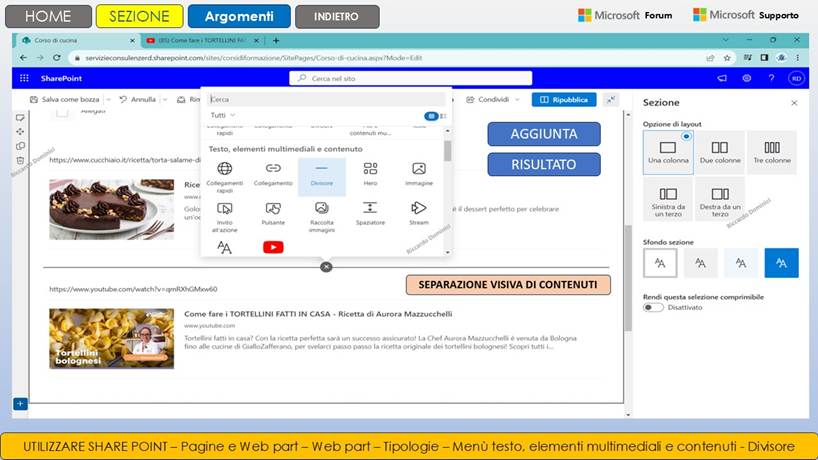
Task: Click the Cerca field in web part picker
Action: [327, 99]
